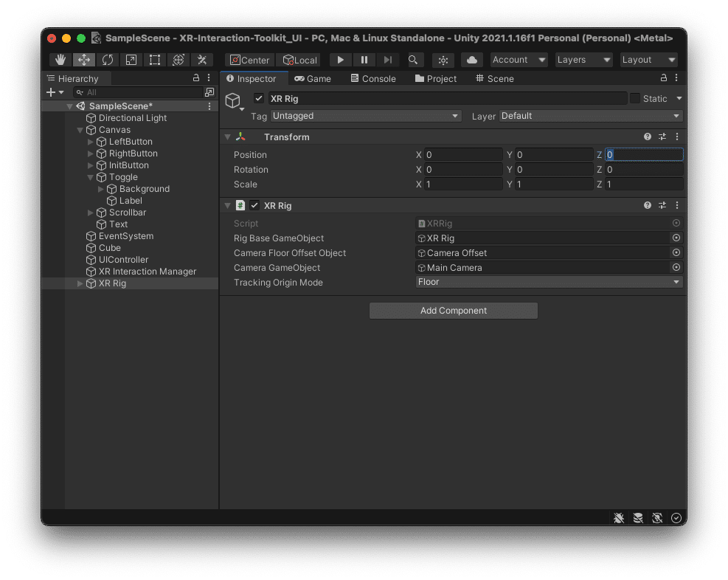
Task: Toggle pivot Center mode
Action: [250, 60]
